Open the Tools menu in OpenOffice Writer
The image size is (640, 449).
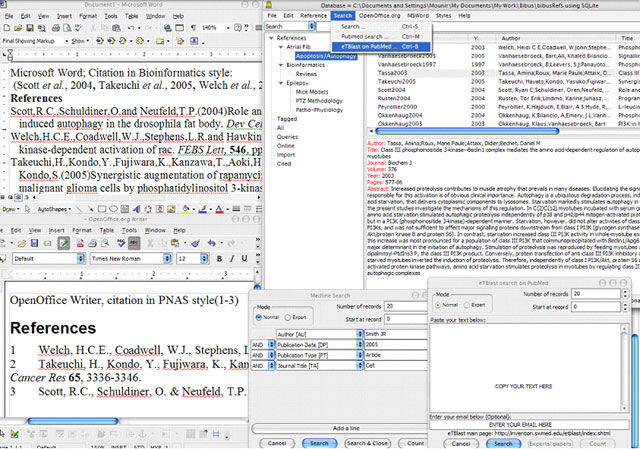pos(129,230)
